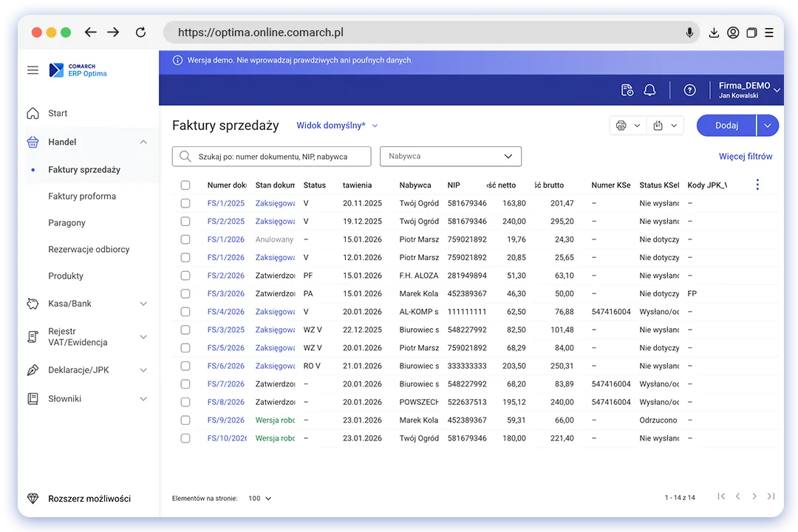This screenshot has width=798, height=532.
Task: Click the help question mark icon
Action: 689,90
